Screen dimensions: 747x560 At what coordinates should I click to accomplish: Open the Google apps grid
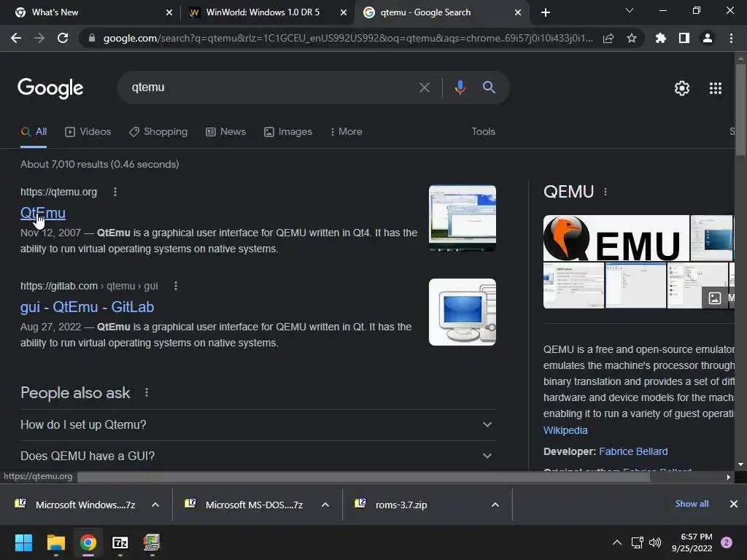tap(716, 88)
